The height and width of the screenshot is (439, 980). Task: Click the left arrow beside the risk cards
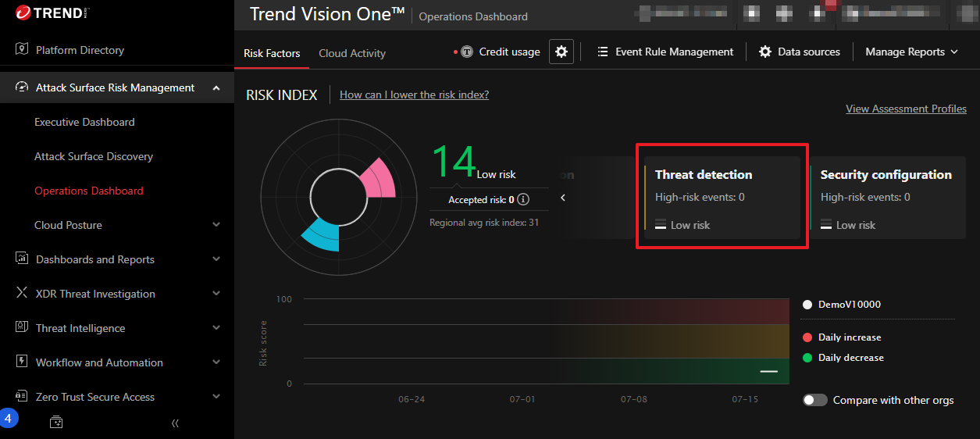563,198
